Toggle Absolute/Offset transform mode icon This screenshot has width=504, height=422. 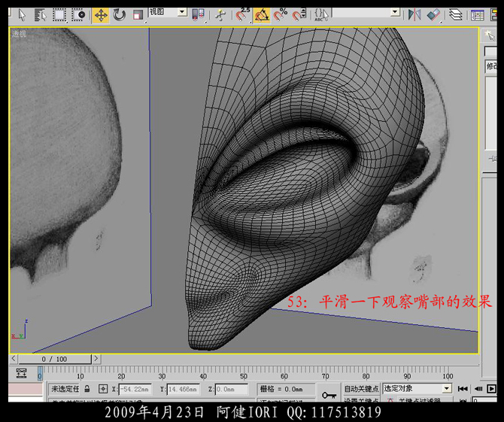103,389
